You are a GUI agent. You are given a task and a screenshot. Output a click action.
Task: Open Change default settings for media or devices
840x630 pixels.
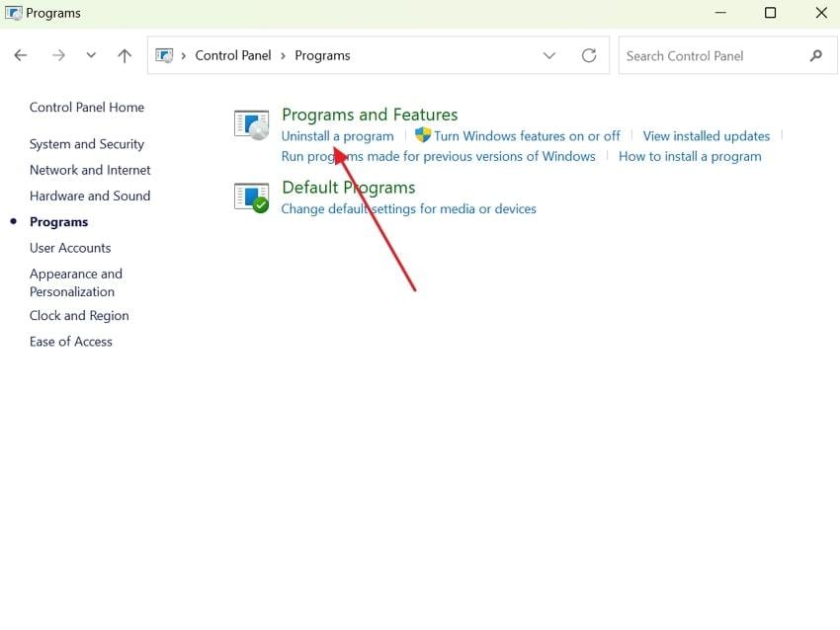tap(409, 208)
